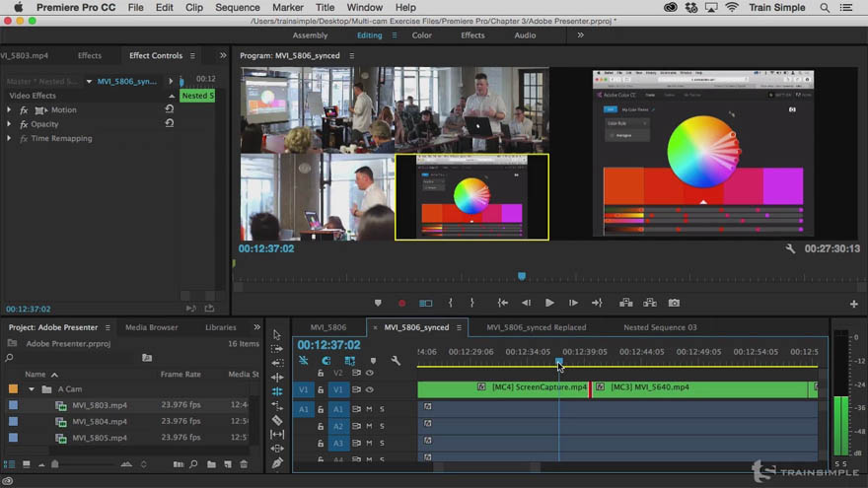Add marker in timeline header
This screenshot has width=868, height=488.
[x=373, y=361]
